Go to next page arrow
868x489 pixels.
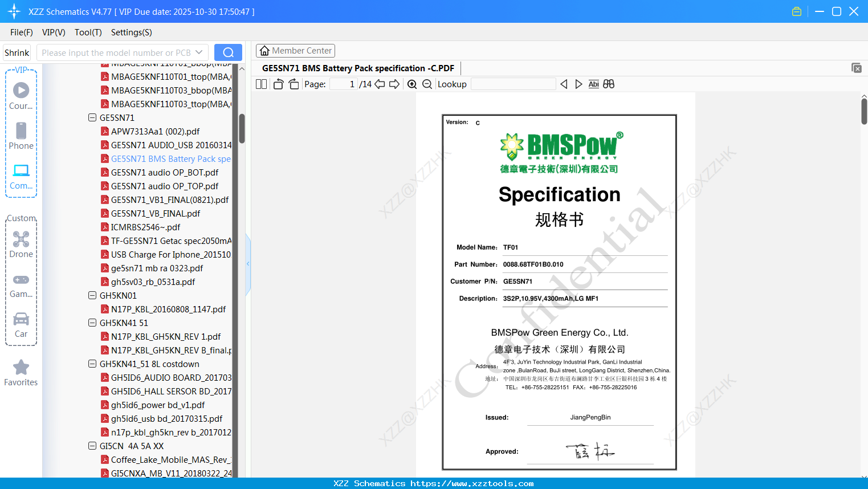click(x=394, y=84)
